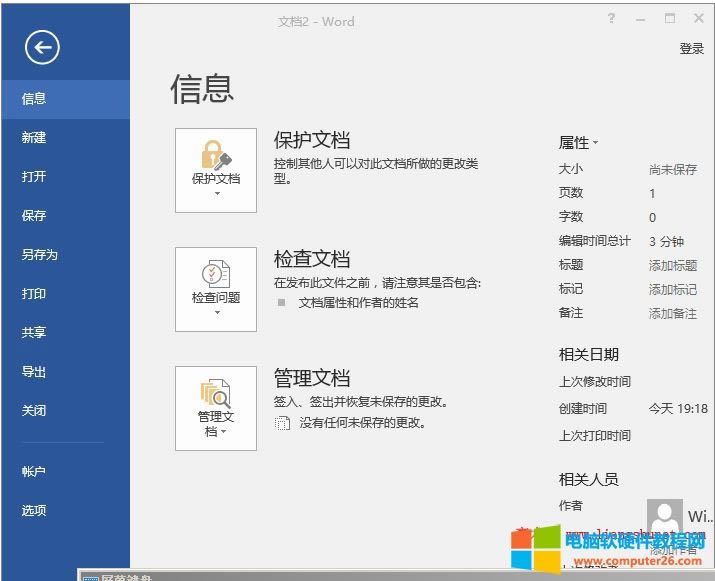The image size is (715, 581).
Task: Click the 相关人员 section heading
Action: (589, 479)
